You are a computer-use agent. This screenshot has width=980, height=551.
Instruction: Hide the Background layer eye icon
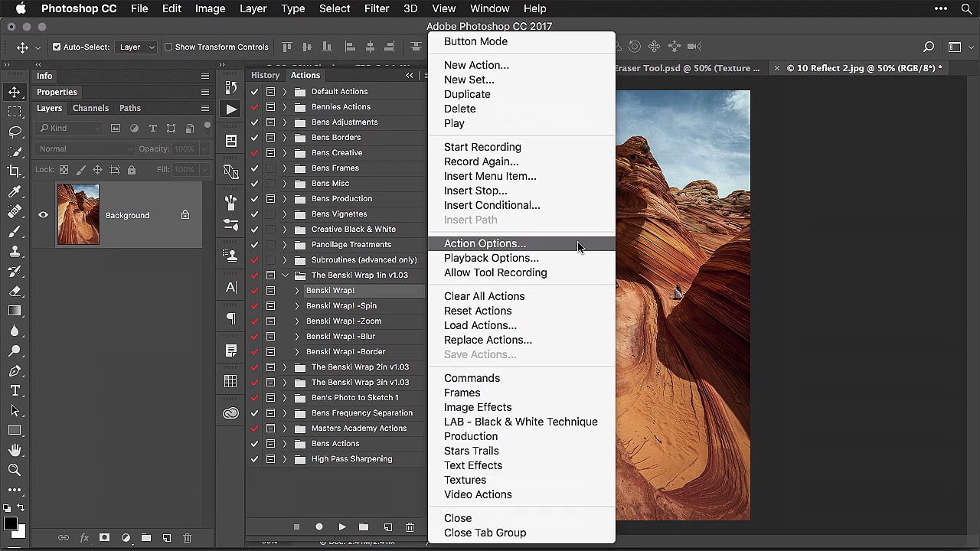coord(43,215)
